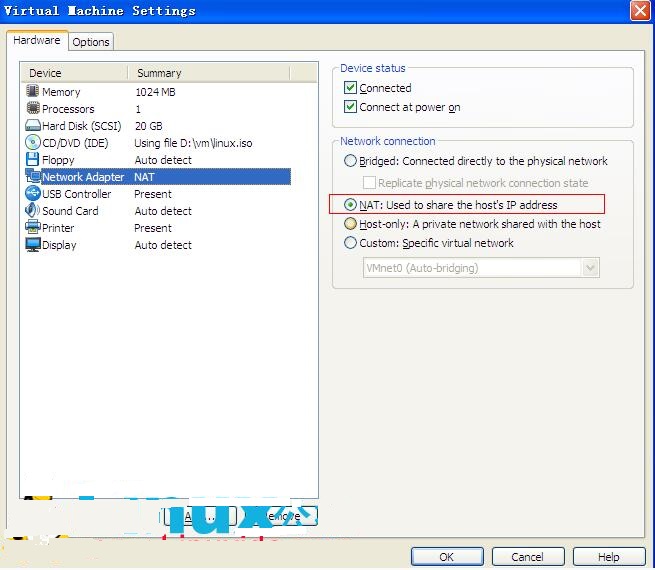Click the Display monitor icon

[33, 245]
